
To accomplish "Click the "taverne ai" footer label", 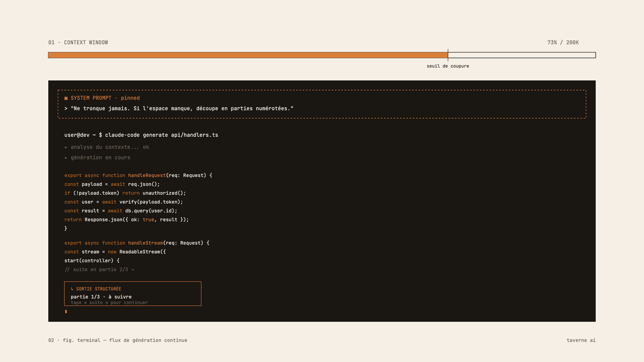I will click(x=581, y=340).
